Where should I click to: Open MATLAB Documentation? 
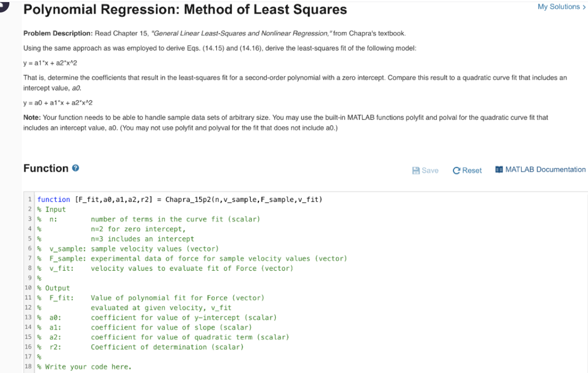coord(546,169)
